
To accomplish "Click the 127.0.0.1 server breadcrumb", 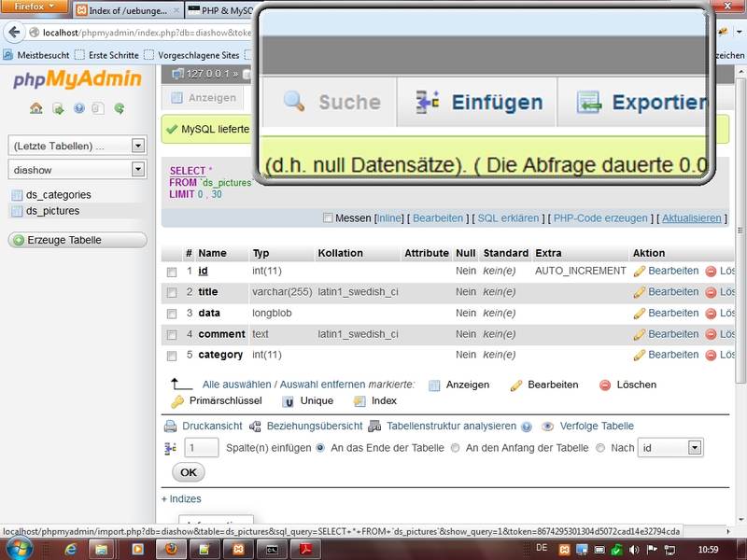I will (208, 75).
